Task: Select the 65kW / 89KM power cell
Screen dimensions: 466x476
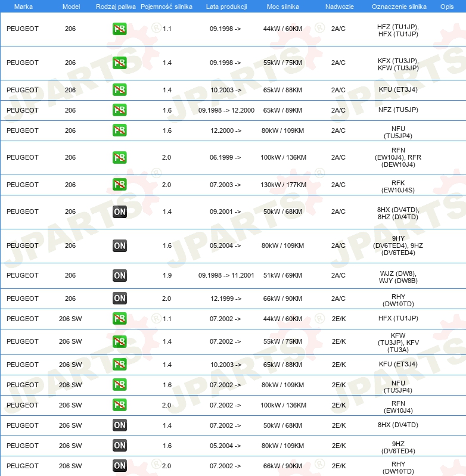Action: point(282,110)
